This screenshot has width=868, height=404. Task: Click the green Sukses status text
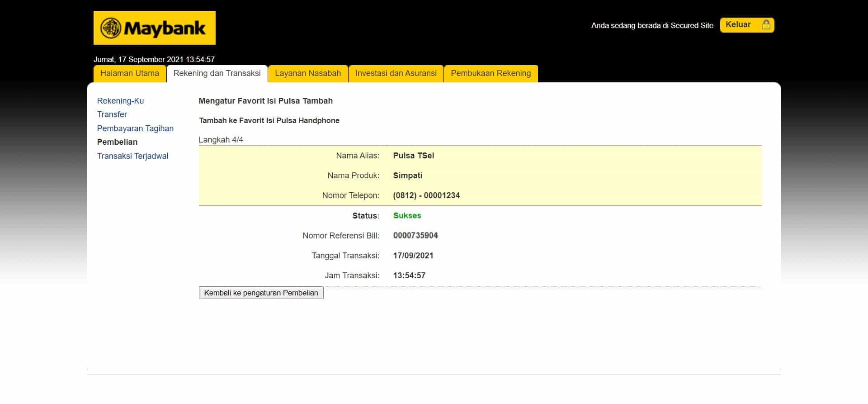pos(407,216)
